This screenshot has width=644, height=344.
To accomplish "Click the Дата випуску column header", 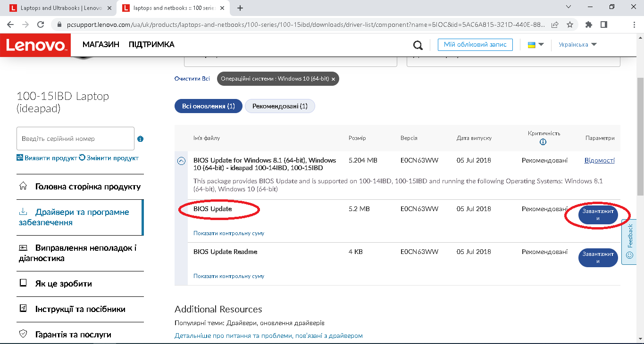I will coord(474,138).
